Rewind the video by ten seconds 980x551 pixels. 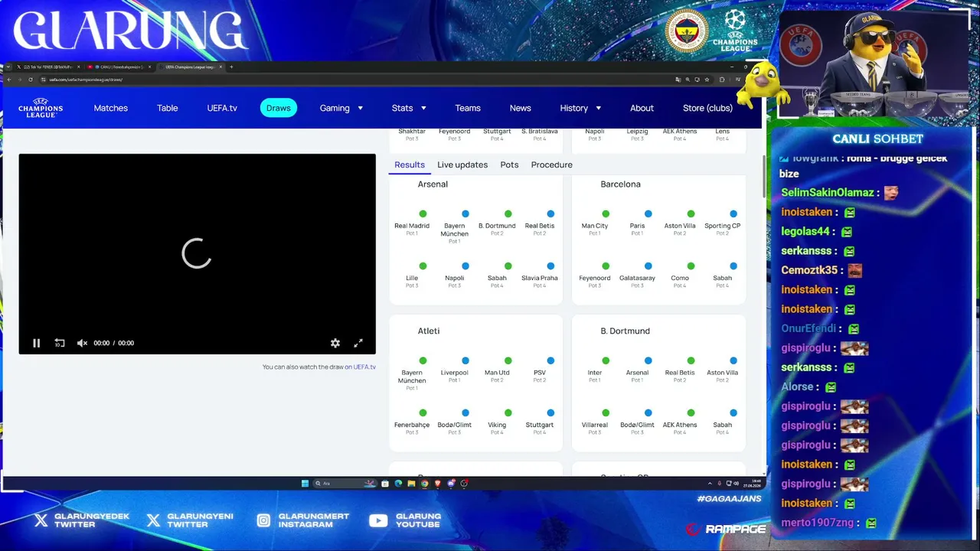pos(59,343)
